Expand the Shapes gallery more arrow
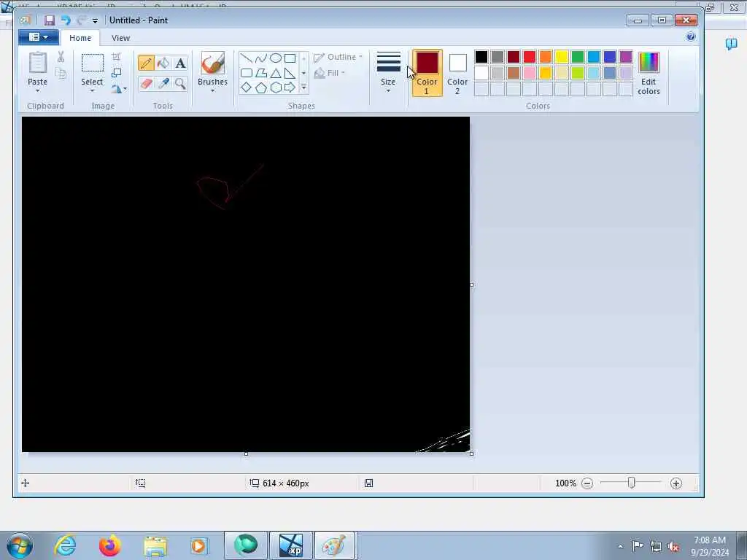The height and width of the screenshot is (560, 747). [x=303, y=87]
